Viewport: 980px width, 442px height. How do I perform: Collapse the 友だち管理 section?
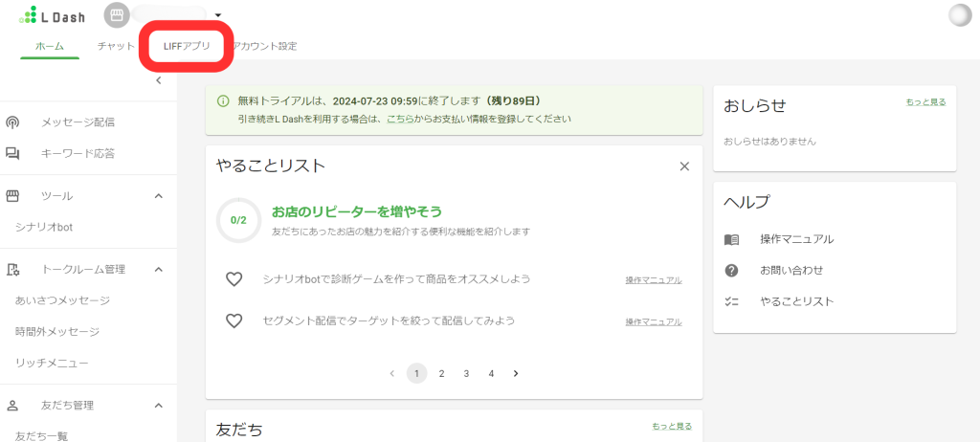pos(159,406)
